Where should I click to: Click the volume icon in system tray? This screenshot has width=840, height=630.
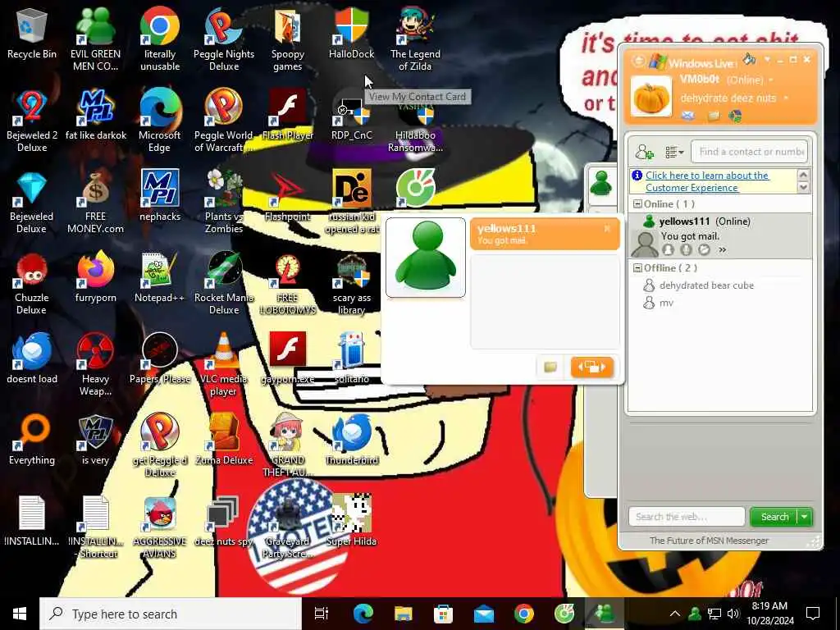click(x=733, y=614)
